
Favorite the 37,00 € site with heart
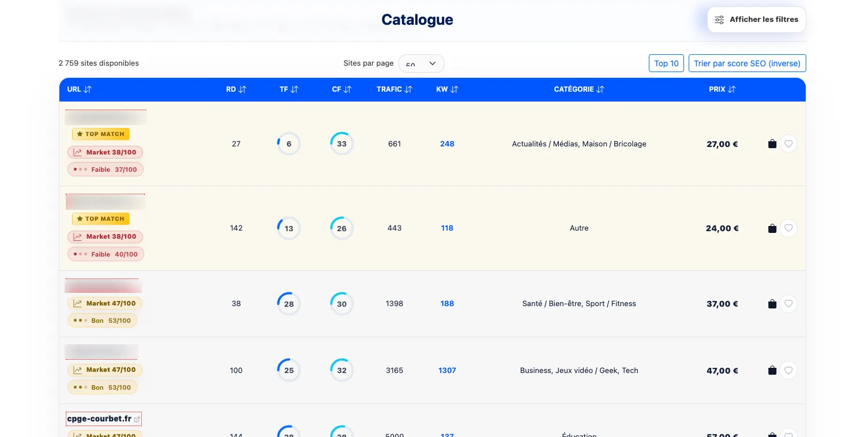[788, 303]
